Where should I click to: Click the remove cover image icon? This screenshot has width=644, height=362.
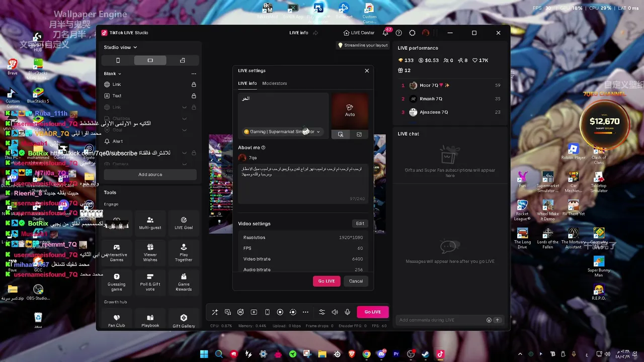(341, 134)
